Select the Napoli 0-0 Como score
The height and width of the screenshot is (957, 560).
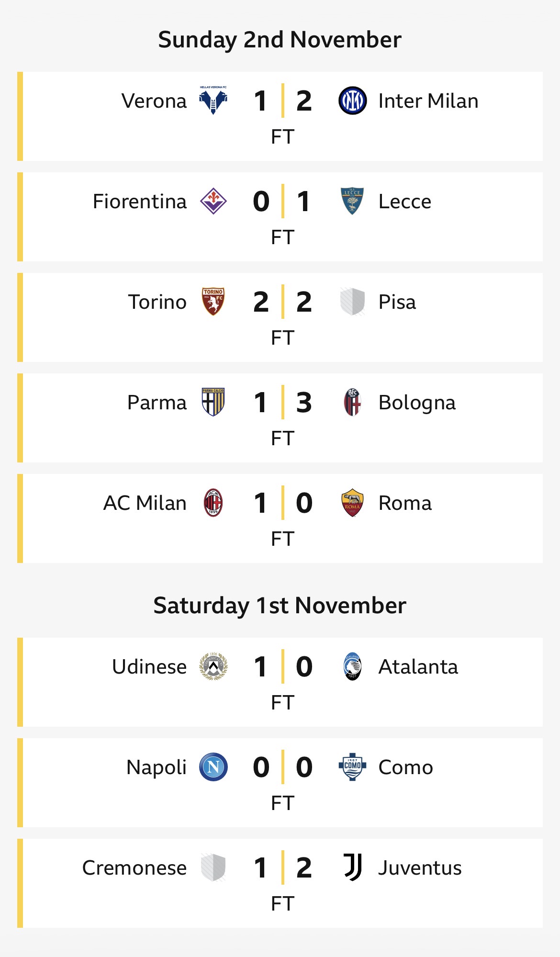click(x=282, y=767)
